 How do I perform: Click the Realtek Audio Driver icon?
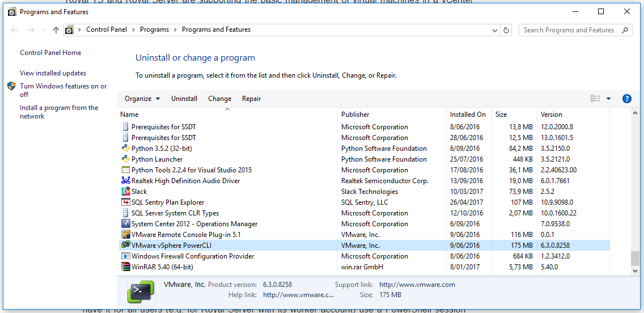pyautogui.click(x=126, y=180)
